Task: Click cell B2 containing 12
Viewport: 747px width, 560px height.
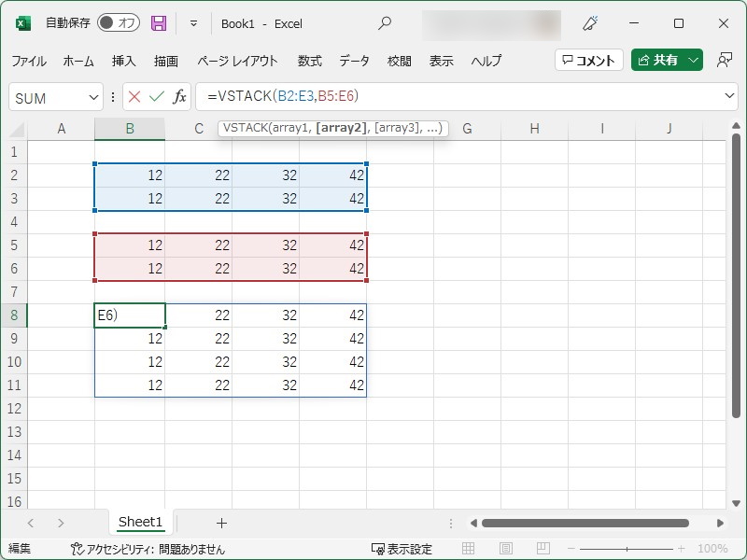Action: (130, 175)
